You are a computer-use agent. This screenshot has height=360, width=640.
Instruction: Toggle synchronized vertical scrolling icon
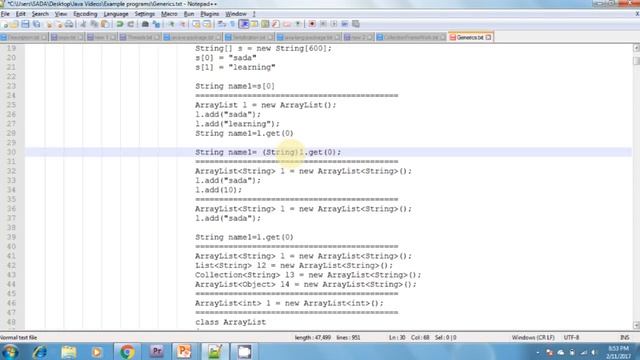[x=196, y=24]
